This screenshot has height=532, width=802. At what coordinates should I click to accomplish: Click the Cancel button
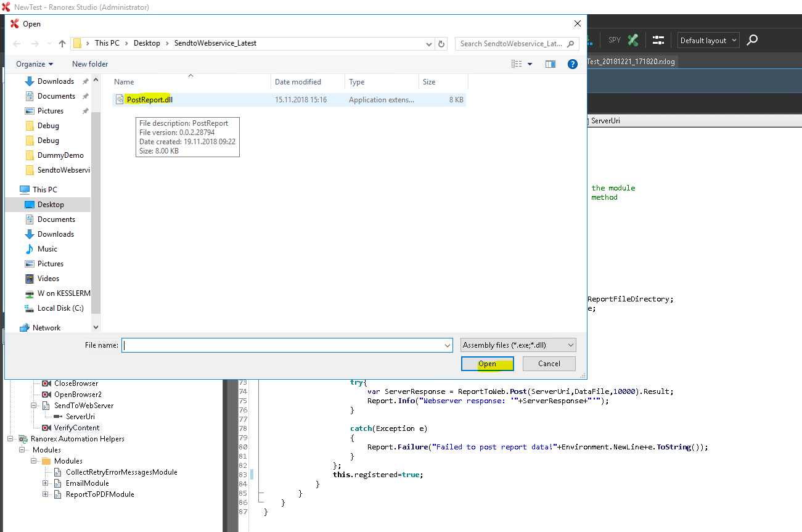point(549,364)
